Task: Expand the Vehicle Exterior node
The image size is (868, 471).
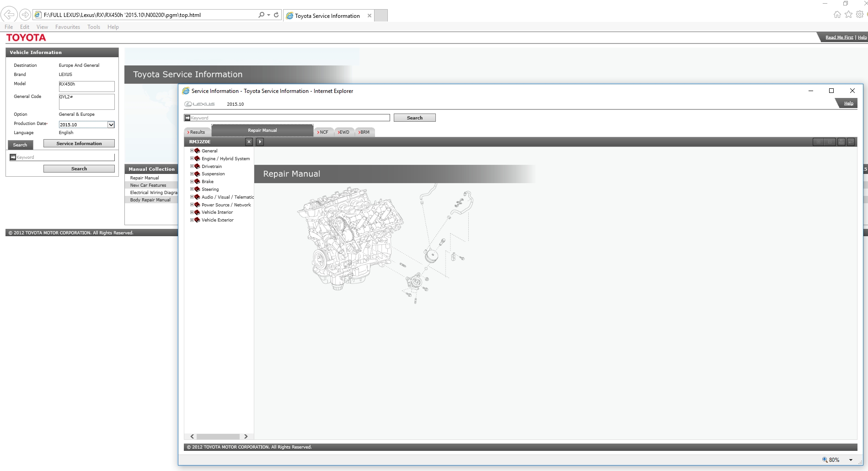Action: coord(192,220)
